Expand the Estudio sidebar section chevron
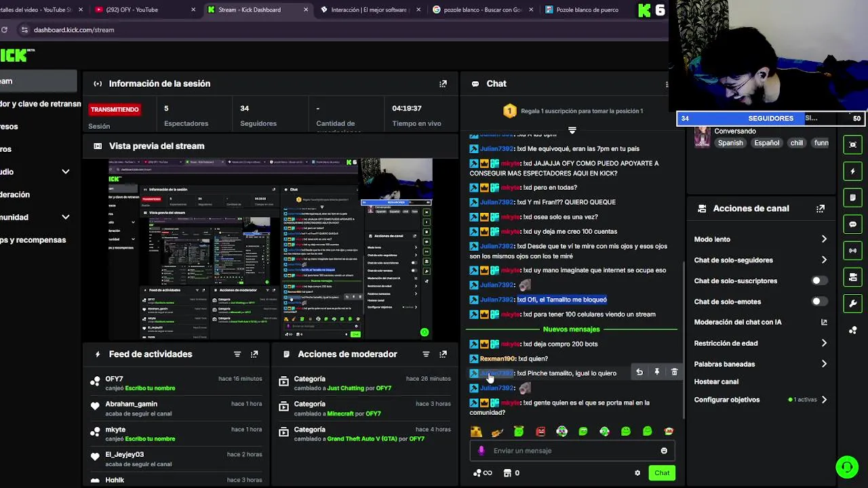 [x=66, y=171]
